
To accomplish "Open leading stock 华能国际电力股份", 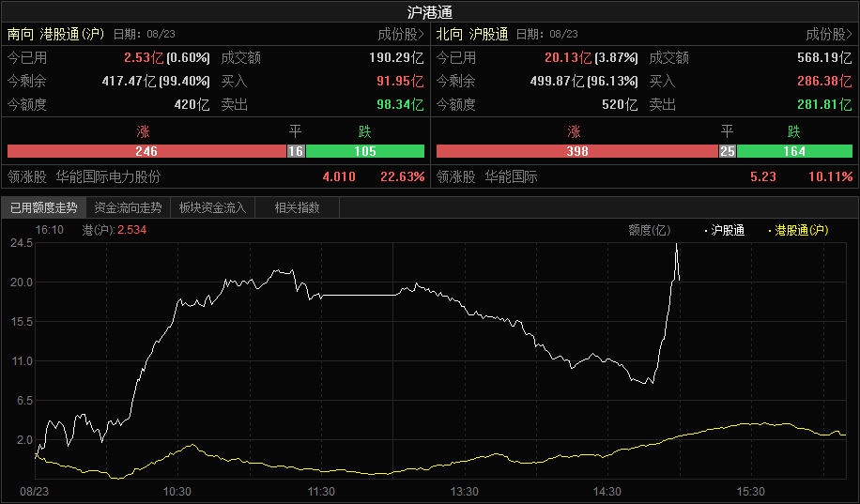I will [x=108, y=176].
